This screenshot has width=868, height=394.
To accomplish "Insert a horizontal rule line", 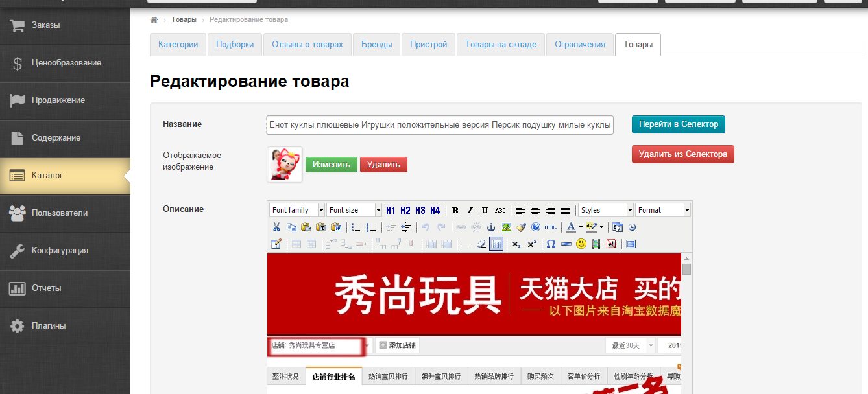I will (466, 244).
